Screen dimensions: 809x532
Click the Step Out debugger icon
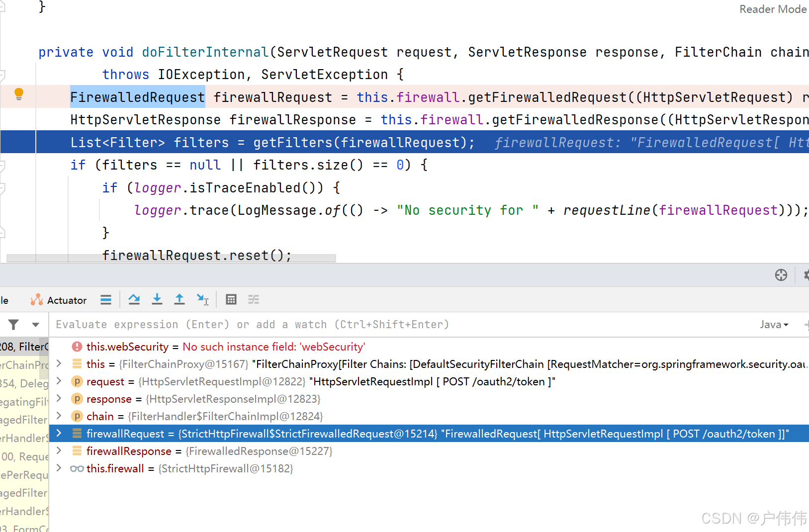click(180, 299)
